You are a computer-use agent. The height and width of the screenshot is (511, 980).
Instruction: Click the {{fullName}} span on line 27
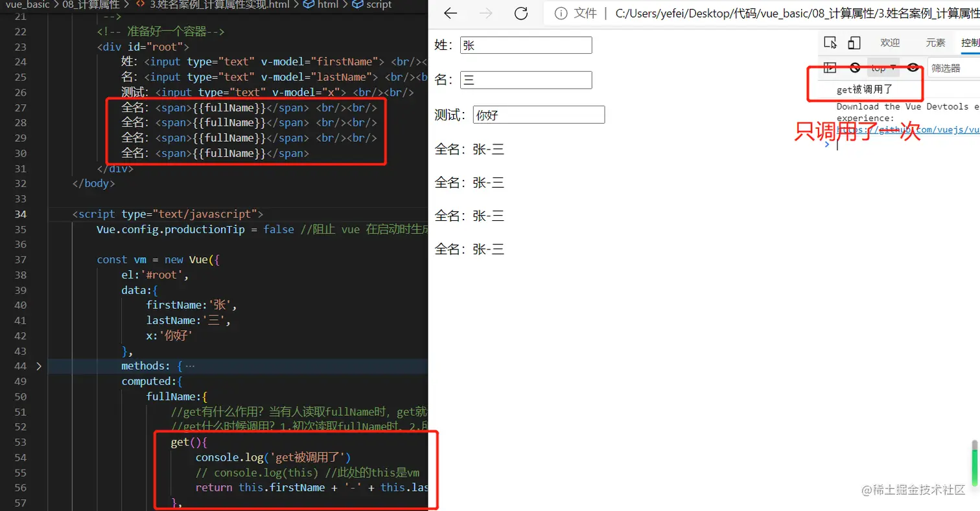(229, 108)
